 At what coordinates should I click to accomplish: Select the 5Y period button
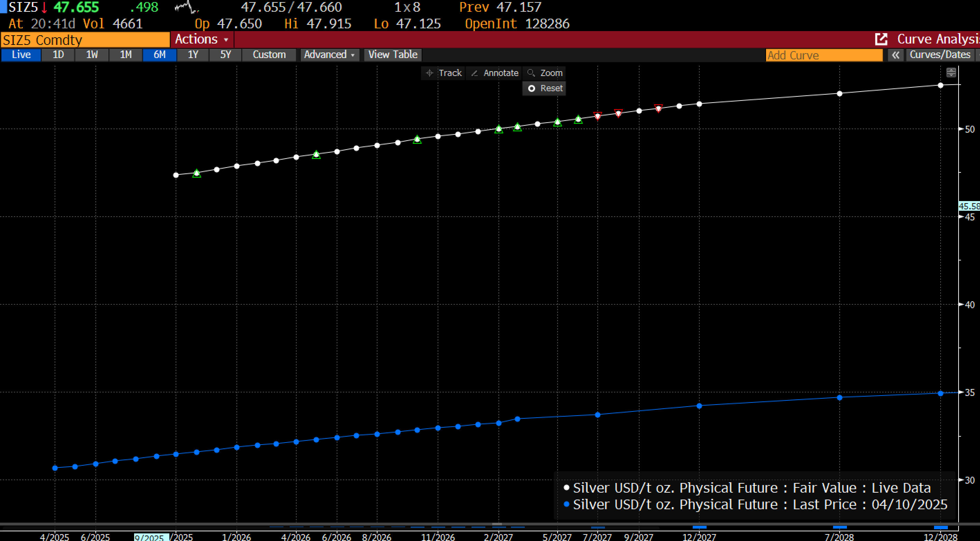pos(226,55)
